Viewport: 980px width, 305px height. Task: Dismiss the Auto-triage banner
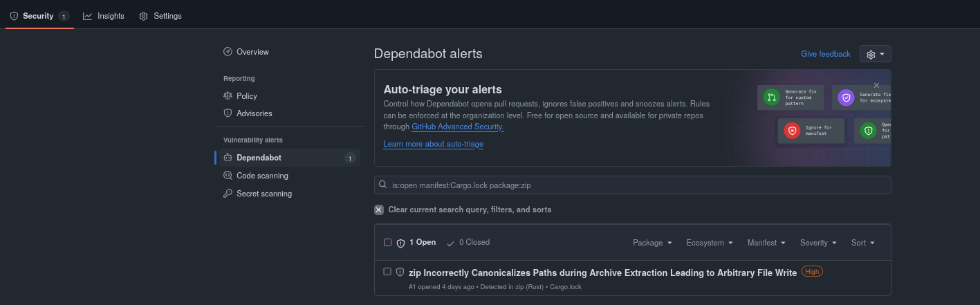pyautogui.click(x=876, y=86)
